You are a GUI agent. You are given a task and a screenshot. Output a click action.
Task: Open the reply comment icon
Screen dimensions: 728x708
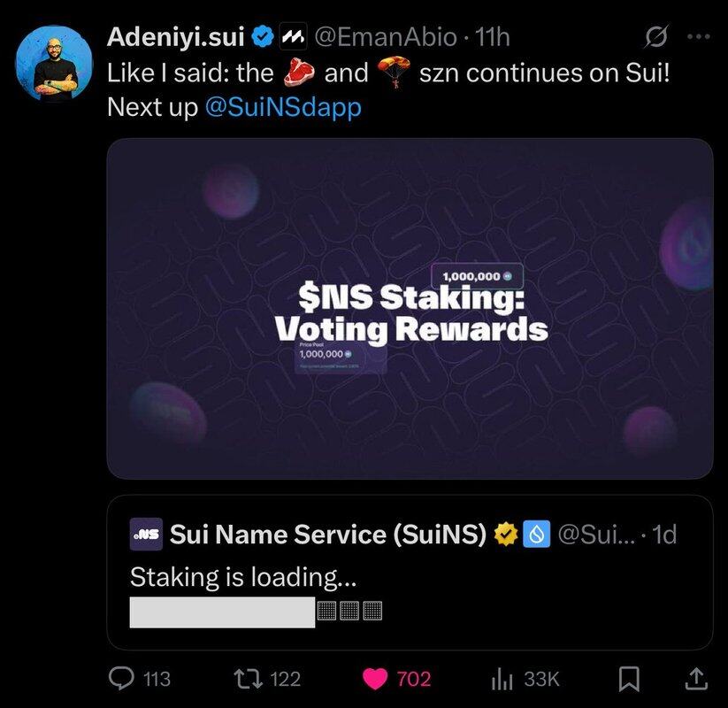click(x=121, y=678)
